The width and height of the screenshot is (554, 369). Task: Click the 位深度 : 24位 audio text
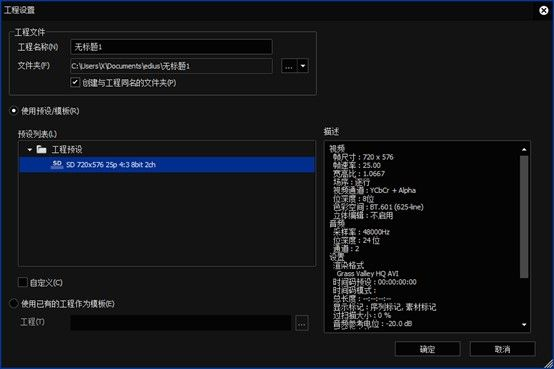click(356, 240)
